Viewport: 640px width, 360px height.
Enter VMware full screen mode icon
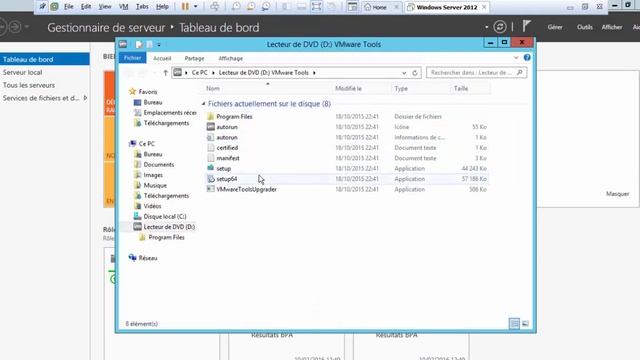point(316,7)
